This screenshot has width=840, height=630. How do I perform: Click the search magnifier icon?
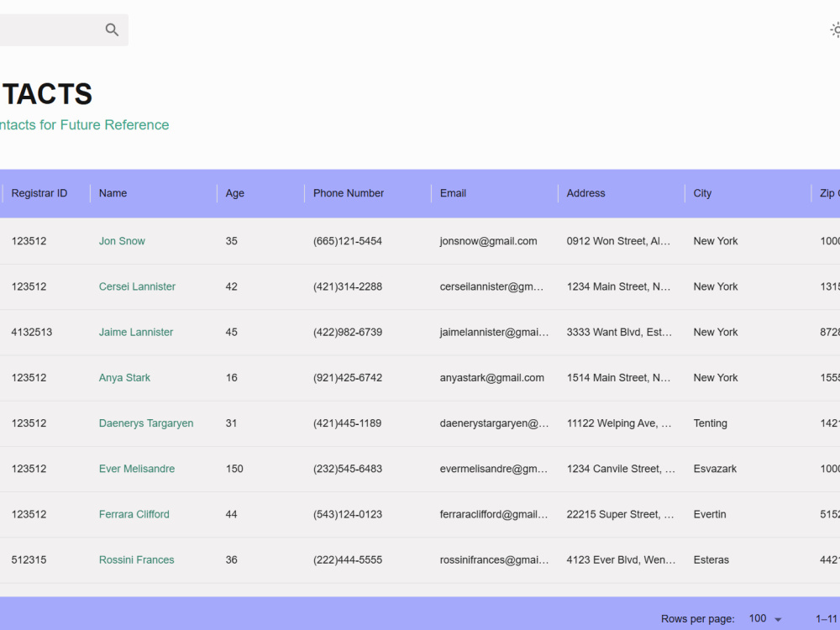pyautogui.click(x=112, y=29)
